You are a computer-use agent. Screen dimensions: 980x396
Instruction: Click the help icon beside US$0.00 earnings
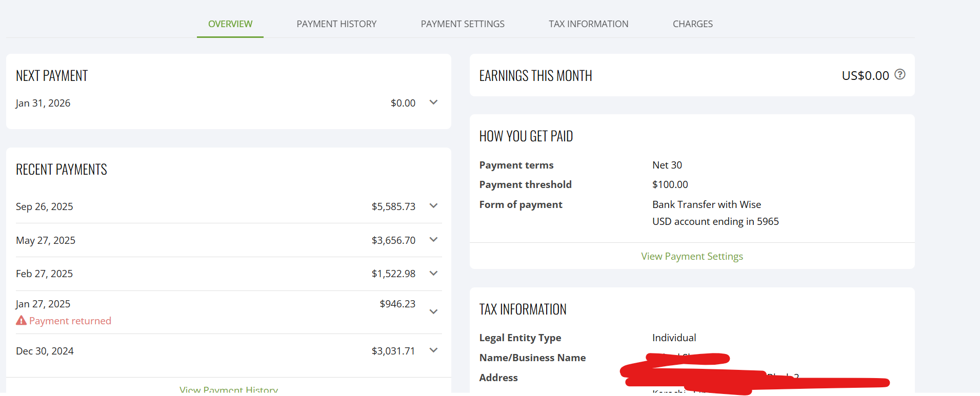pyautogui.click(x=899, y=75)
